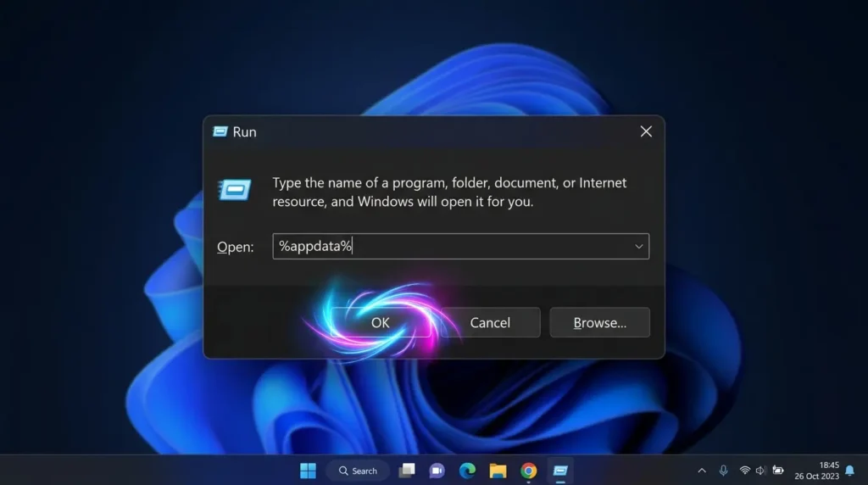This screenshot has width=868, height=485.
Task: Open the notifications bell icon
Action: click(849, 471)
